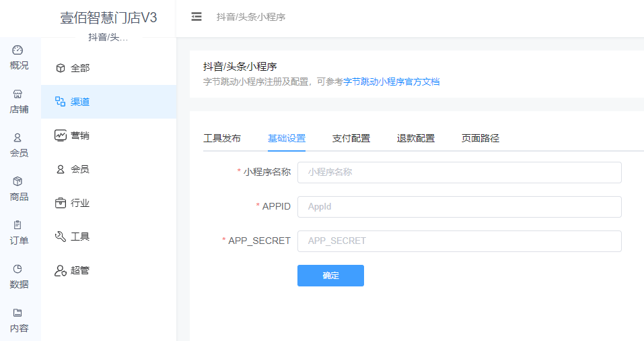Open 字节跳动小程序官方文档 link
The height and width of the screenshot is (341, 644).
[x=392, y=82]
